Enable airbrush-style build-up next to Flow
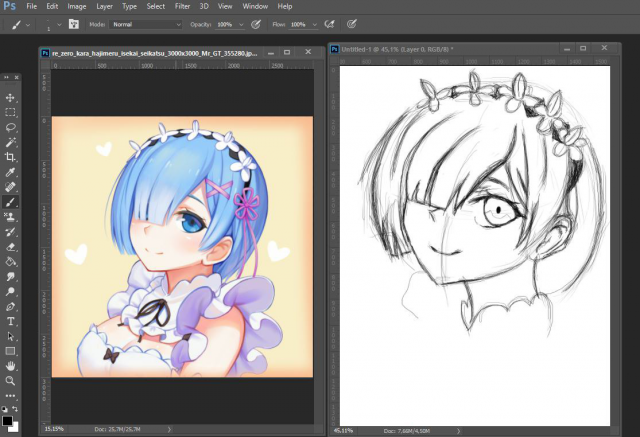The image size is (640, 437). [x=329, y=24]
